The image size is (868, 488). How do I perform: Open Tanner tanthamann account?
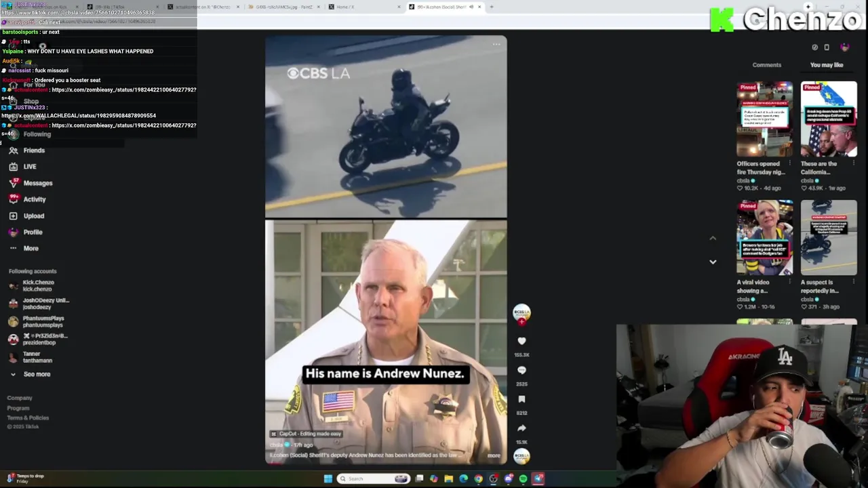pos(31,357)
